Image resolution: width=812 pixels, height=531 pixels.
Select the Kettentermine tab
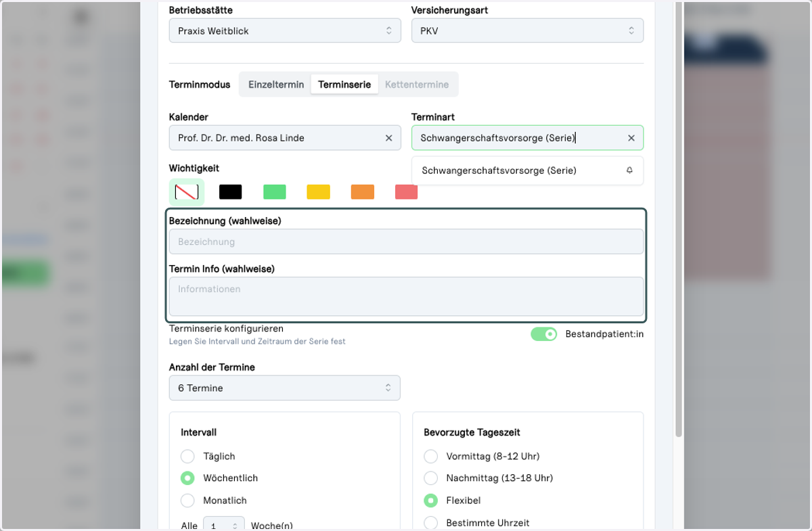(x=417, y=85)
